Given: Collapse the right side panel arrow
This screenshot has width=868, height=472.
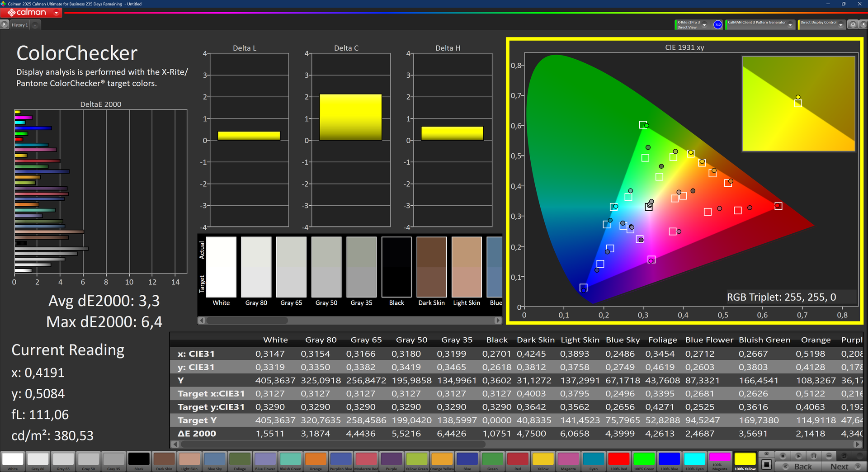Looking at the screenshot, I should pos(863,25).
